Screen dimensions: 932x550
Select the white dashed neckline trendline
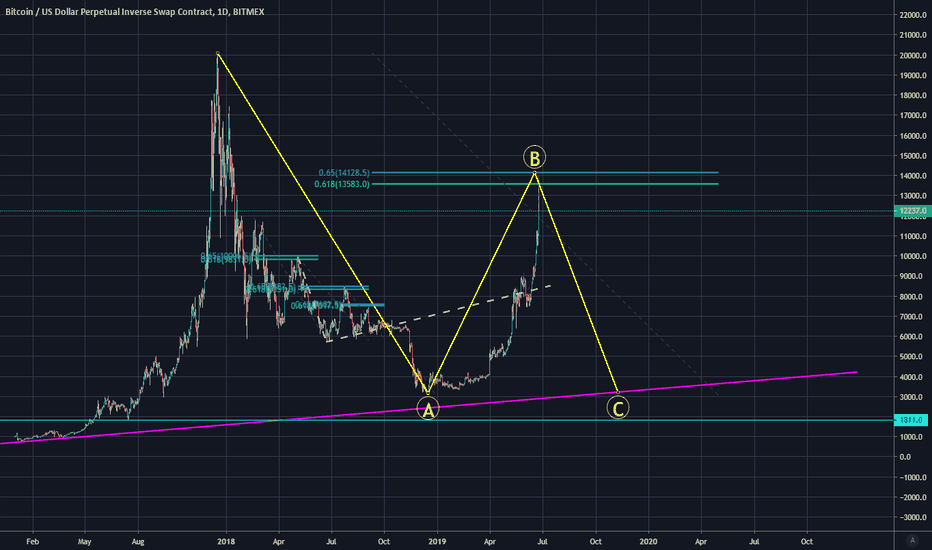439,313
